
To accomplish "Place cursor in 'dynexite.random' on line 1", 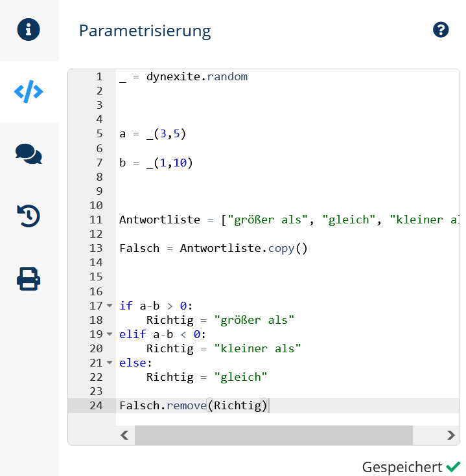I will 197,76.
